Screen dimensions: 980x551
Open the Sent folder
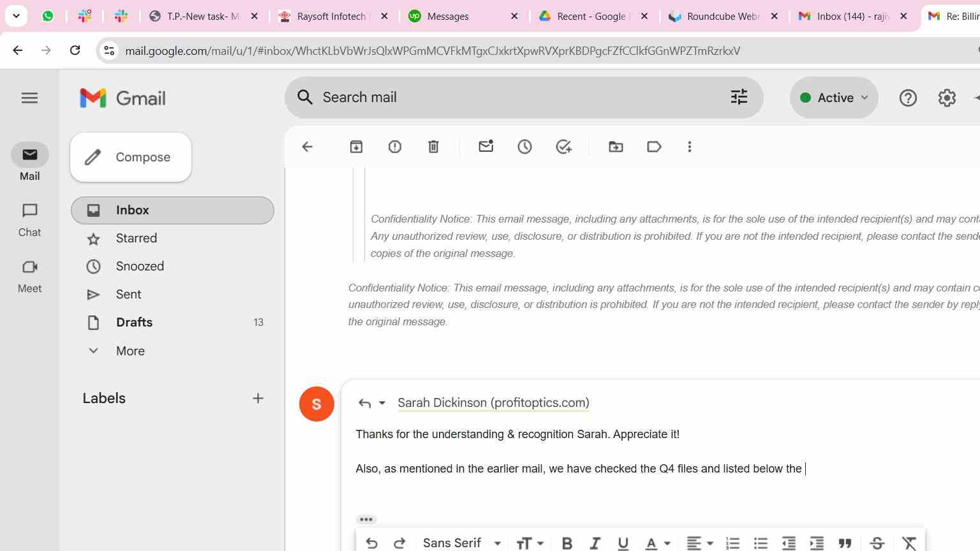[x=172, y=295]
